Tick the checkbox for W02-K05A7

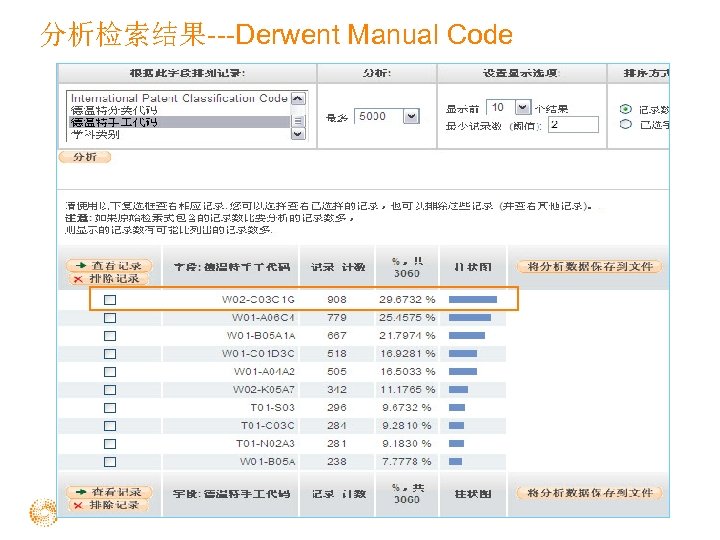coord(110,390)
